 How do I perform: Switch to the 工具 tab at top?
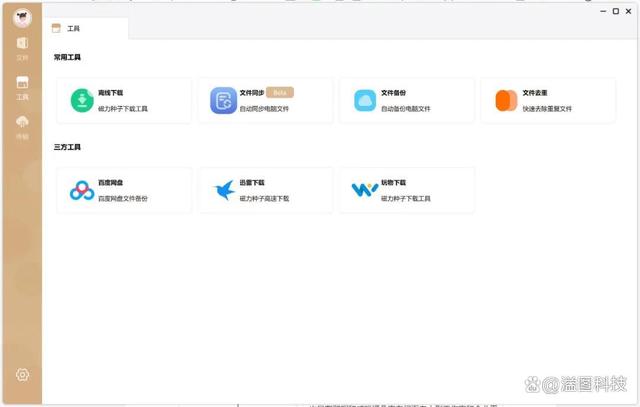pyautogui.click(x=86, y=28)
